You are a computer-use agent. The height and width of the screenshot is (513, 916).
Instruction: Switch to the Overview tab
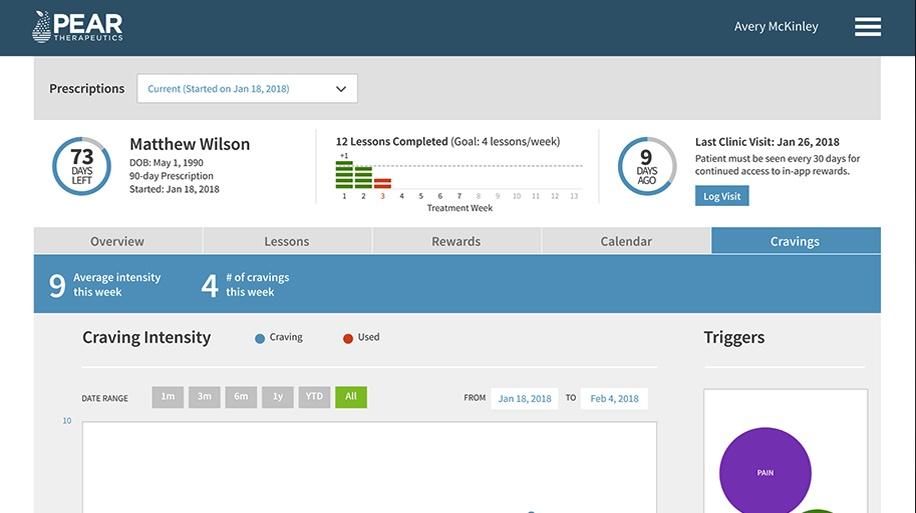click(x=117, y=241)
